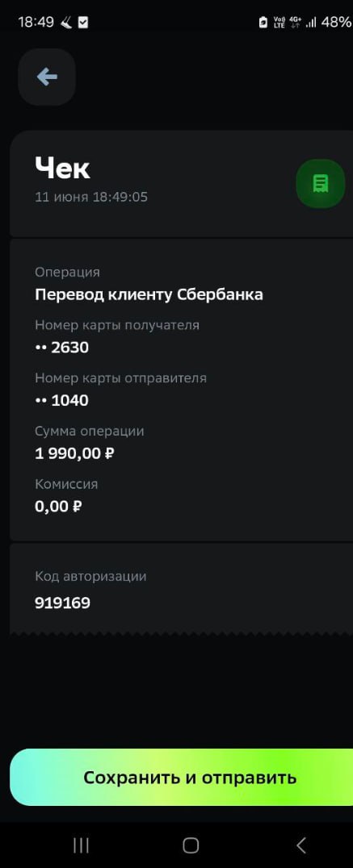
Task: Tap the Android back chevron
Action: [x=301, y=845]
